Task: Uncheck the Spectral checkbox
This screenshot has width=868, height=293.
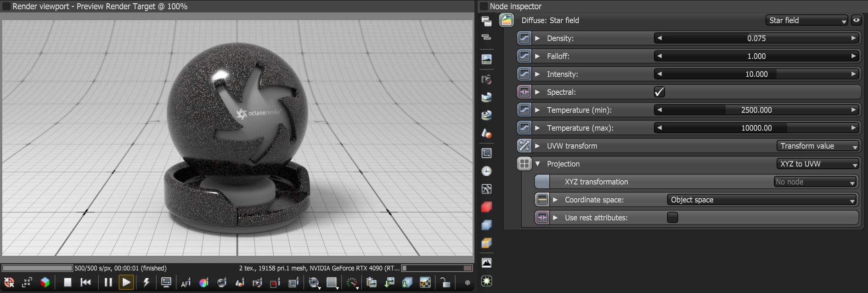Action: [x=659, y=92]
